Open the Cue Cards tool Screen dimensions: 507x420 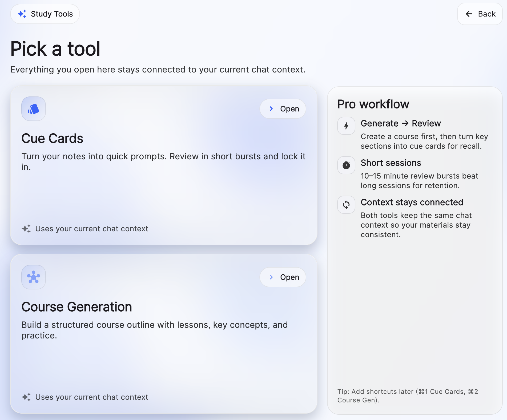tap(283, 108)
